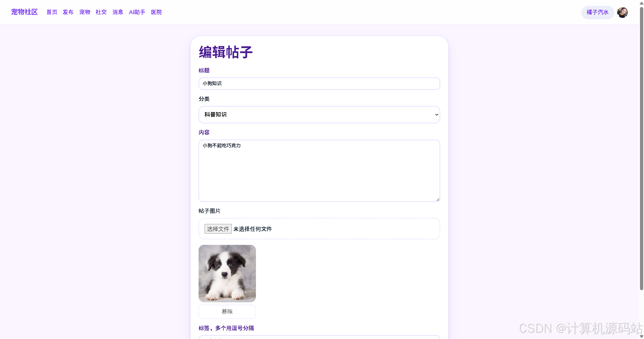This screenshot has width=644, height=339.
Task: Open the 发布 nav item
Action: pos(68,12)
